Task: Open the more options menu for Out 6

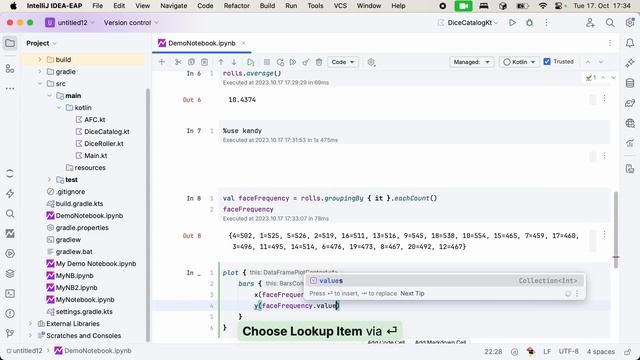Action: coord(604,98)
